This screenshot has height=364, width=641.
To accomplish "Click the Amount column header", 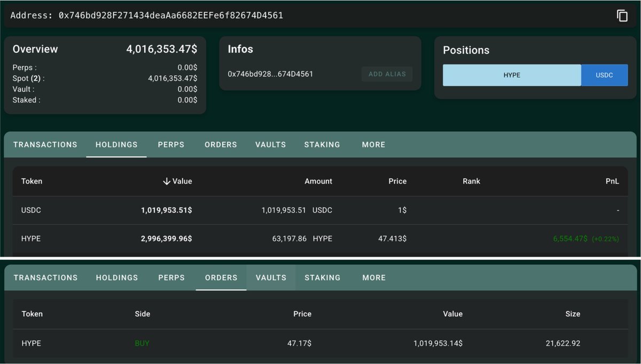I will pyautogui.click(x=318, y=181).
